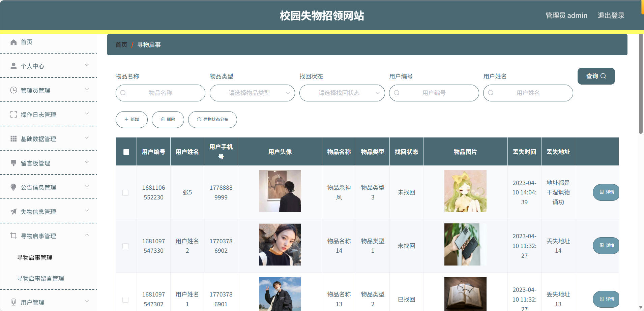644x311 pixels.
Task: Click 管理员 admin in the header
Action: 566,15
